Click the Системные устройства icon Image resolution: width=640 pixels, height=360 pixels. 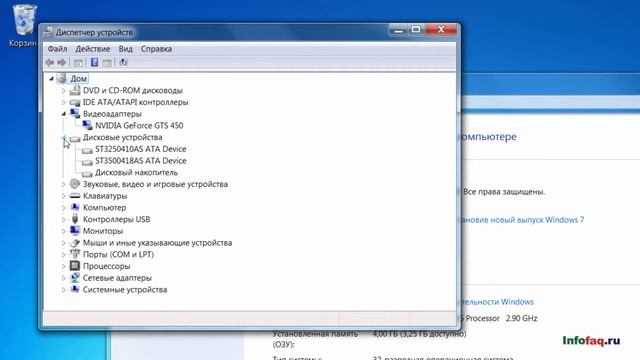(x=75, y=289)
